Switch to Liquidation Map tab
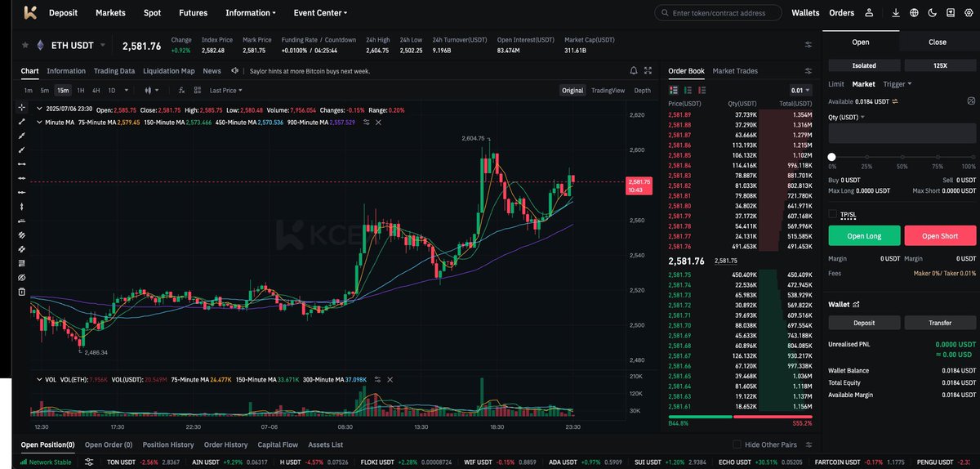980x469 pixels. click(x=169, y=71)
